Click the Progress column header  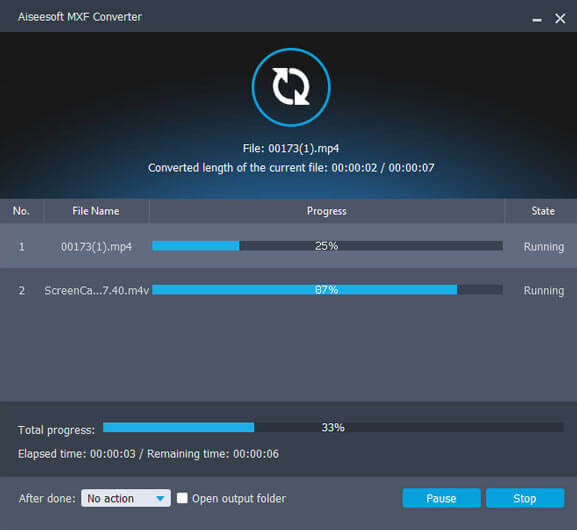[x=327, y=211]
